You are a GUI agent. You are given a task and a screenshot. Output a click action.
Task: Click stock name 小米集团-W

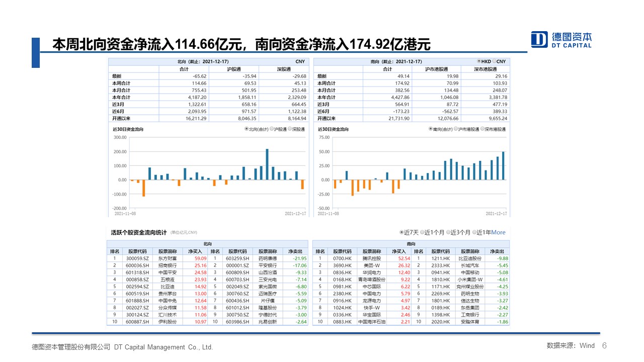470,280
